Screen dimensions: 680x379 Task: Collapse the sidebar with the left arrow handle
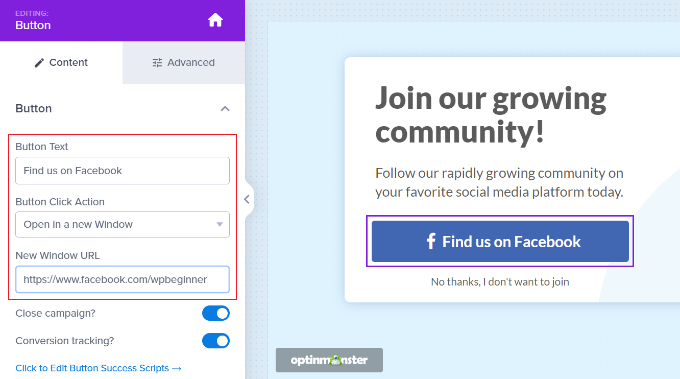247,199
